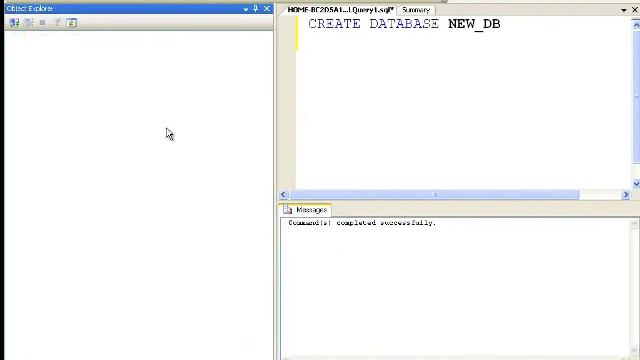Viewport: 640px width, 360px height.
Task: Click the editor horizontal scrollbar right arrow
Action: click(x=626, y=195)
